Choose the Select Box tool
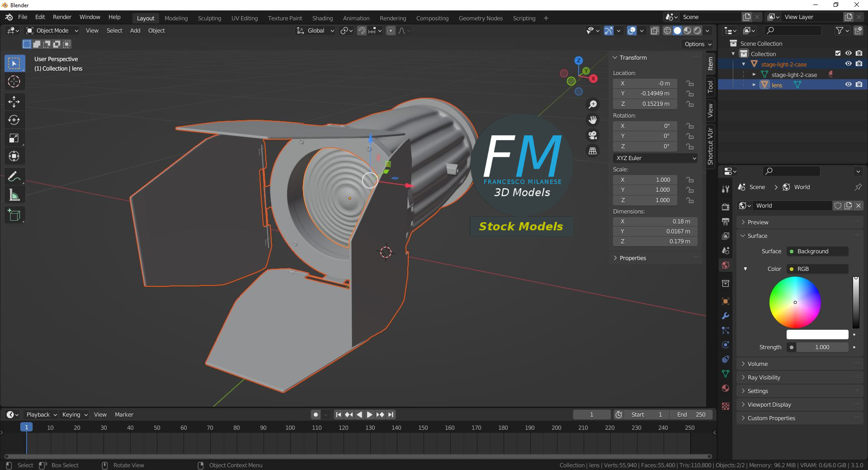This screenshot has height=470, width=868. point(14,63)
